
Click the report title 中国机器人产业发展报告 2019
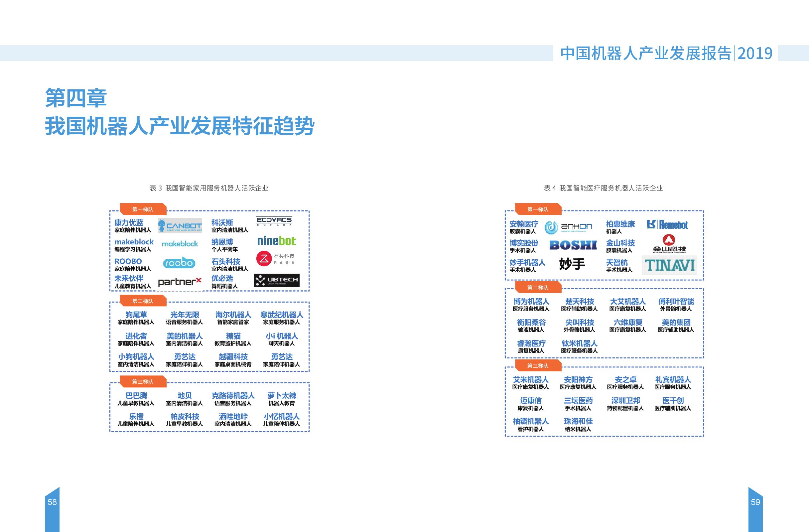click(666, 54)
